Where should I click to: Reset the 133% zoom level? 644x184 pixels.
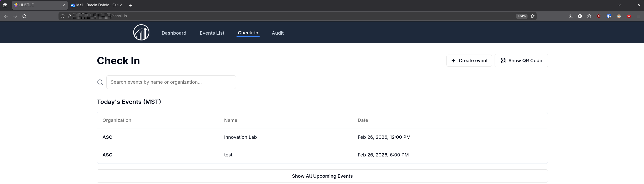coord(522,16)
